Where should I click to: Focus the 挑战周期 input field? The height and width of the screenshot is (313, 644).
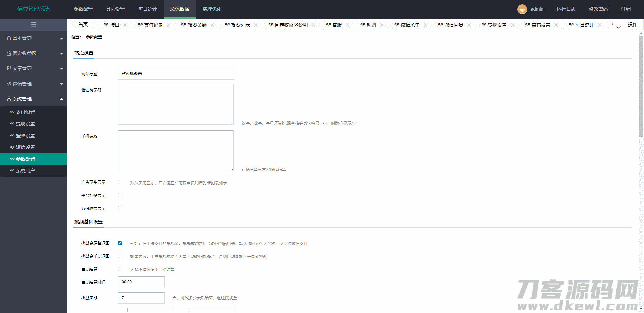141,298
